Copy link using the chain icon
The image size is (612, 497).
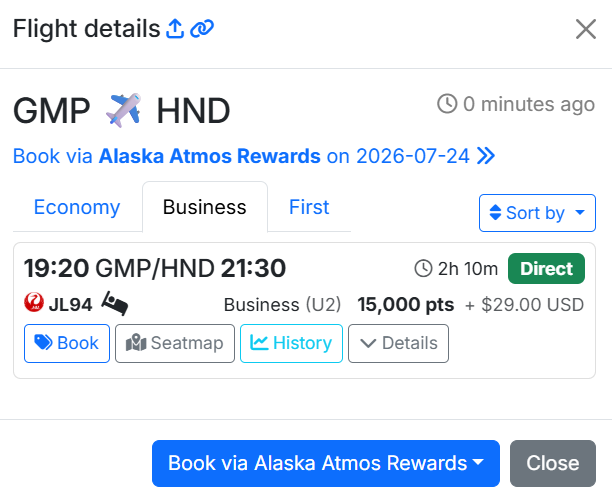pos(202,29)
